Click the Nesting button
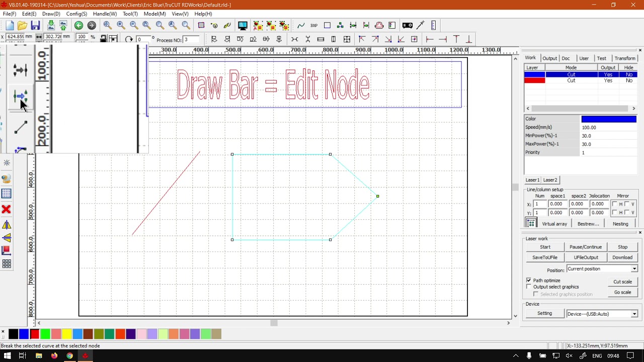This screenshot has width=644, height=362. click(x=620, y=224)
